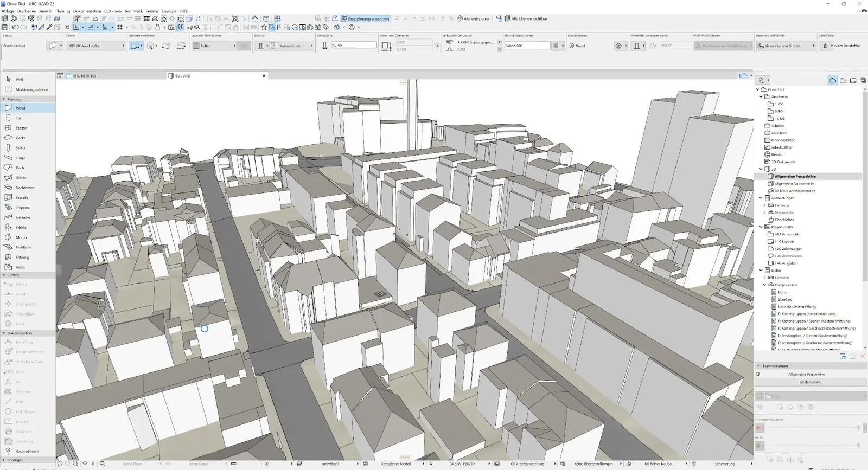Toggle Gruppierung aussetzen

[x=365, y=18]
